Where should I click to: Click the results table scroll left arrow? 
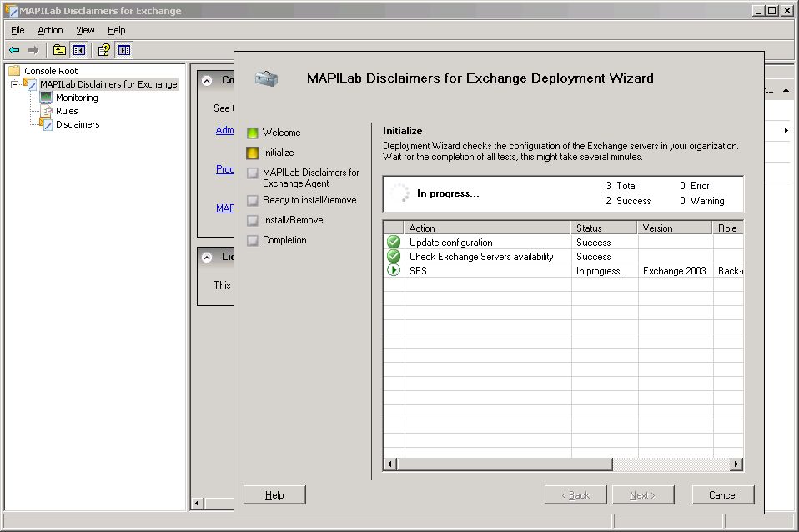pos(390,464)
